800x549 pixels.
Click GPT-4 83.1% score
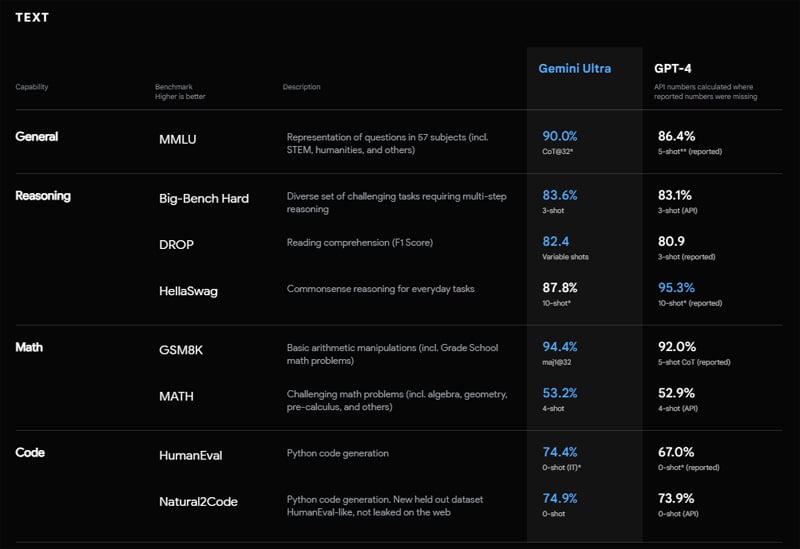tap(675, 195)
